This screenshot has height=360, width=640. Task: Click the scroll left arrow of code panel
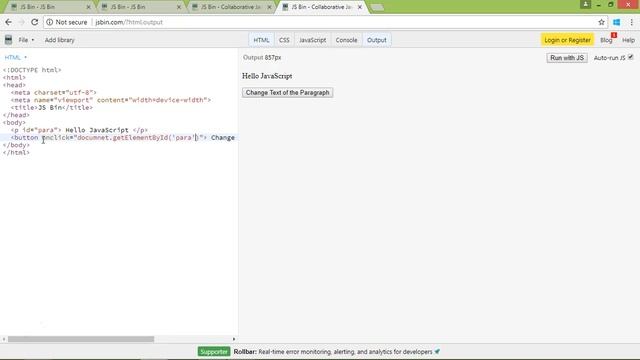click(4, 339)
